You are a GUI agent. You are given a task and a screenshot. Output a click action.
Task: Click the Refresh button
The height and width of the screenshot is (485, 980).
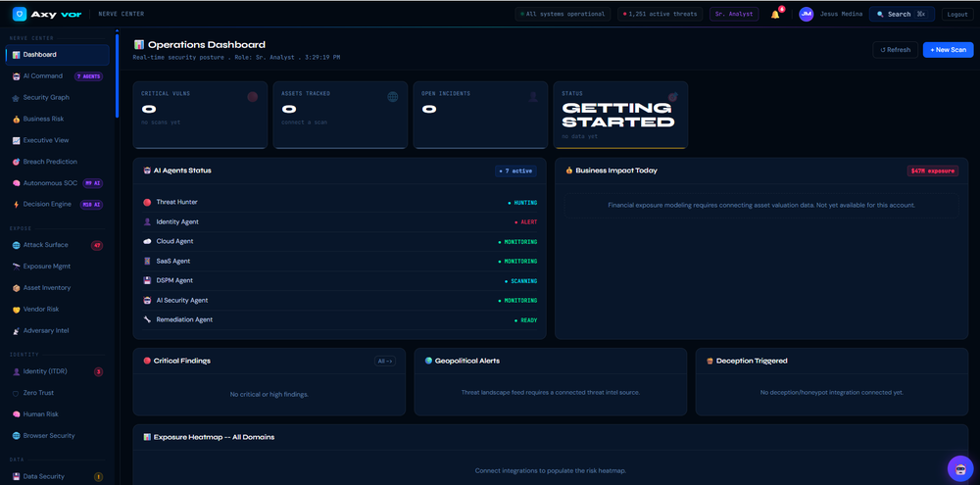pos(895,50)
